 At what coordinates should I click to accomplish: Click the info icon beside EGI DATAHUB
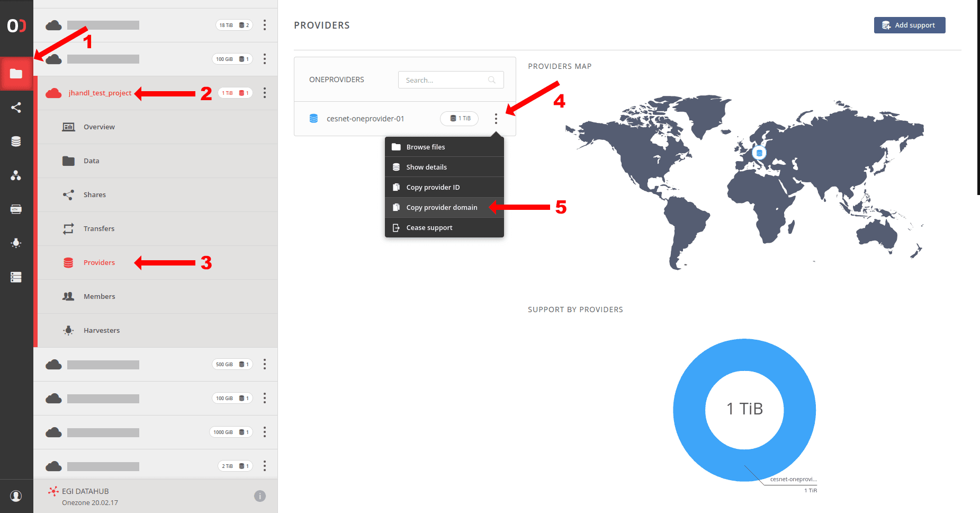259,496
